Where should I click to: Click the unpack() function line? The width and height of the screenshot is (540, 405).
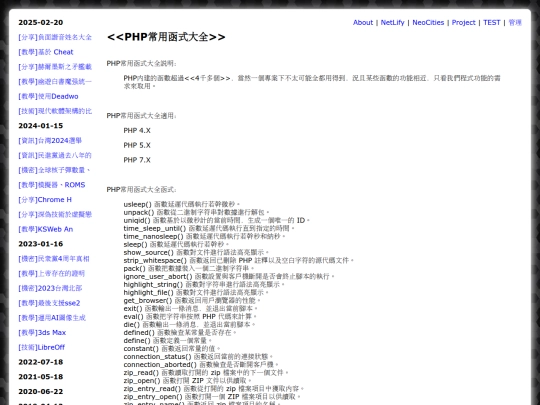click(x=196, y=212)
